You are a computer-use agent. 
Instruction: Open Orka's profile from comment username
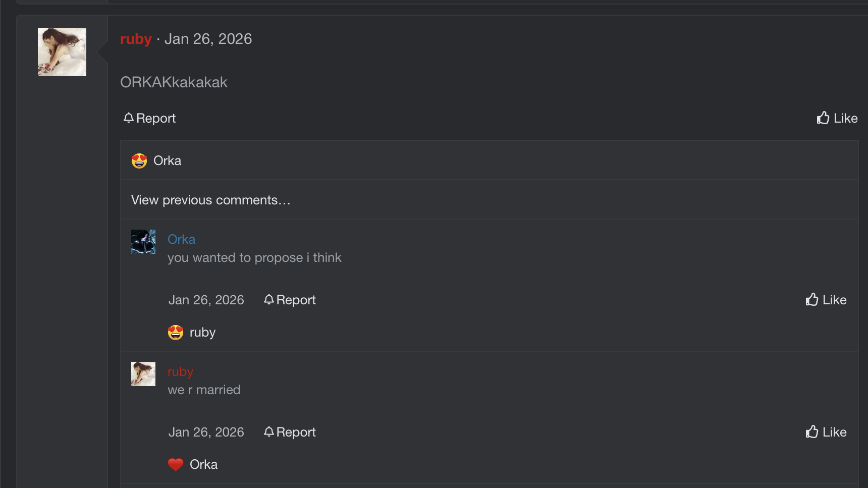181,239
